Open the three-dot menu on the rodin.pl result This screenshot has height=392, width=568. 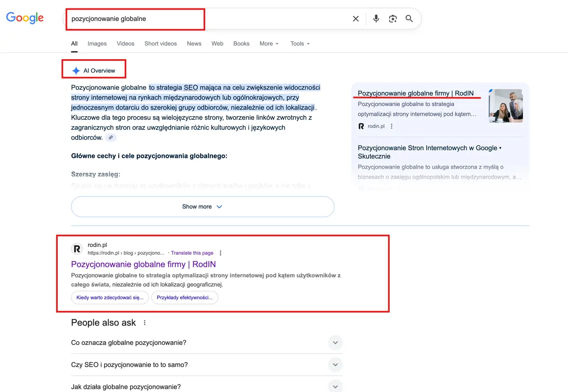pos(220,253)
